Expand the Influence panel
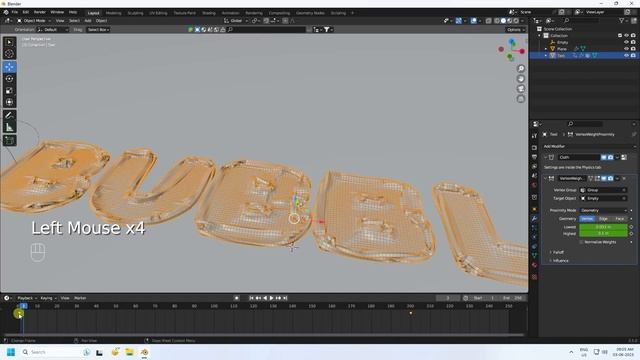 [x=559, y=260]
